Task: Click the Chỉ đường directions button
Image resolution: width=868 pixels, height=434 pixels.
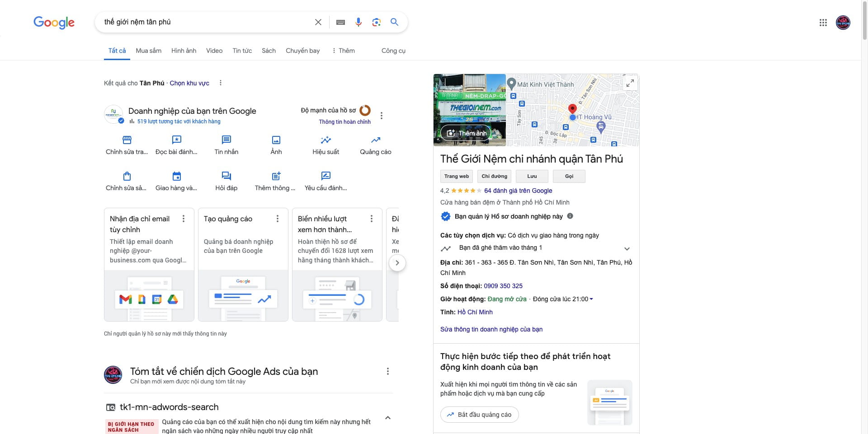Action: (494, 176)
